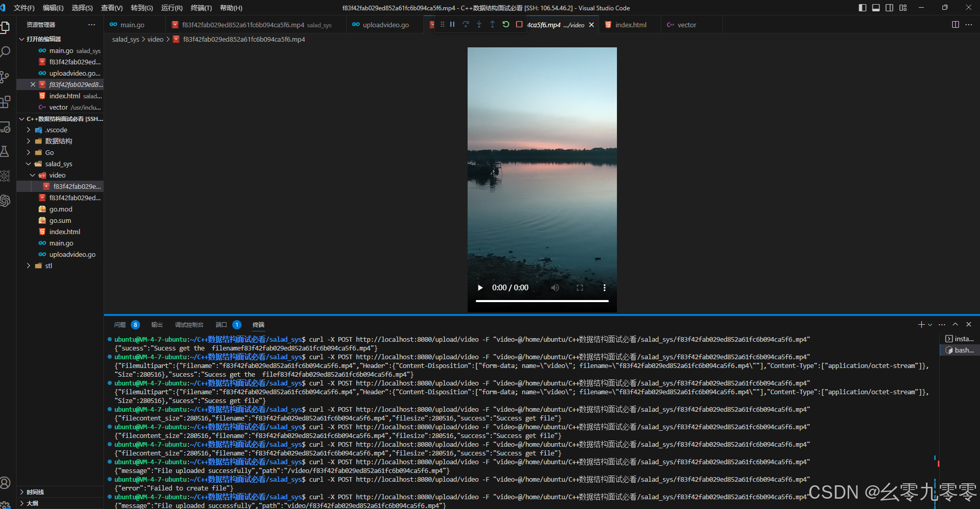
Task: Open the Explorer view in activity bar
Action: pos(5,27)
